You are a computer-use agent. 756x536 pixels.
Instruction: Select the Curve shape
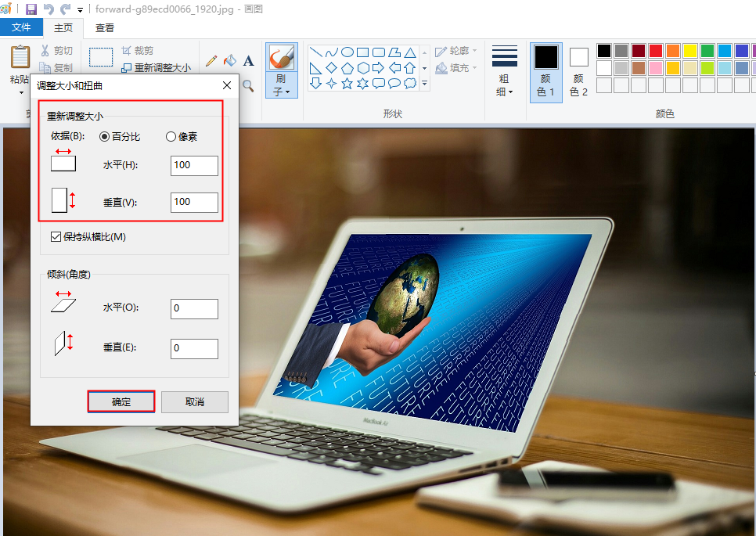pos(331,52)
